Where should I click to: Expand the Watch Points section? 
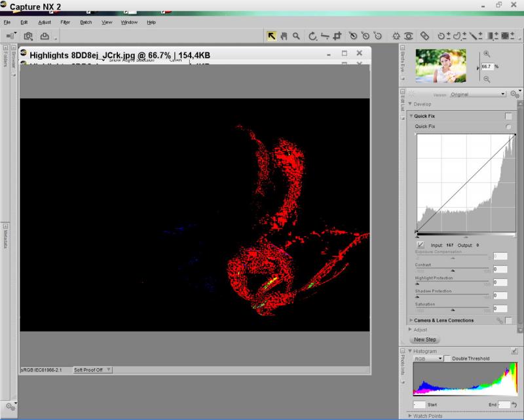[x=410, y=416]
